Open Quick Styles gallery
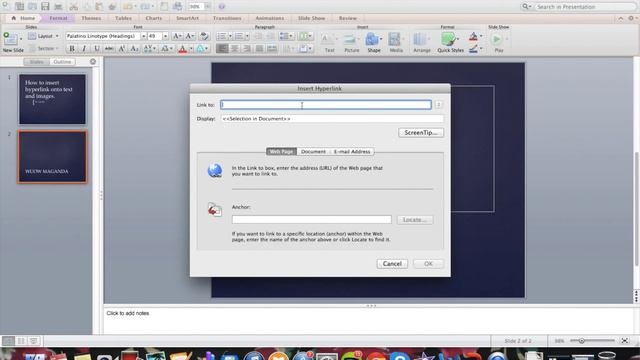Viewport: 640px width, 360px height. pyautogui.click(x=450, y=42)
